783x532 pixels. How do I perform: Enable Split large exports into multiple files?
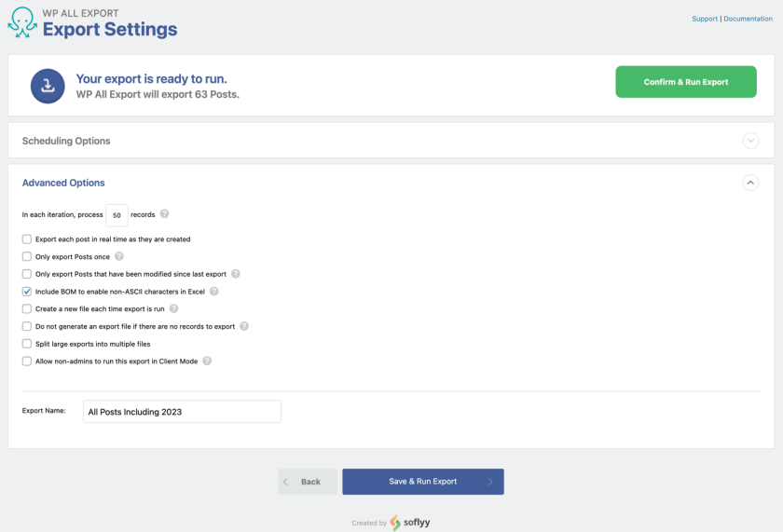tap(27, 344)
